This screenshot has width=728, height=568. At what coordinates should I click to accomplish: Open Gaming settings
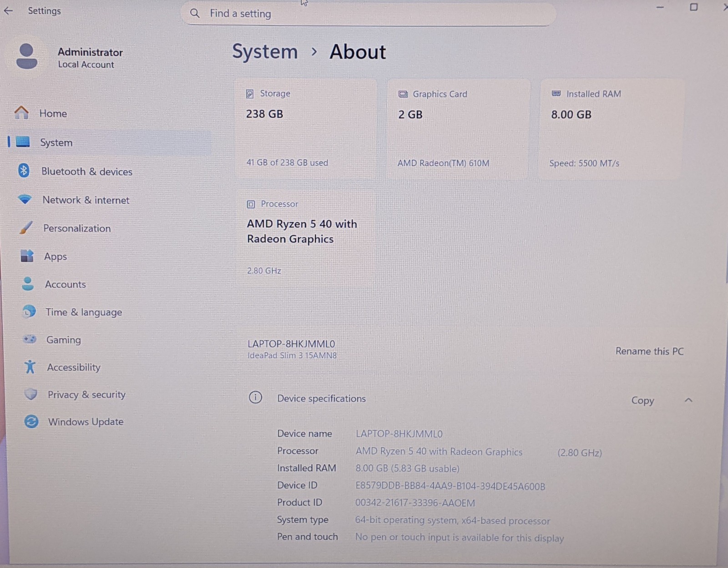coord(64,340)
